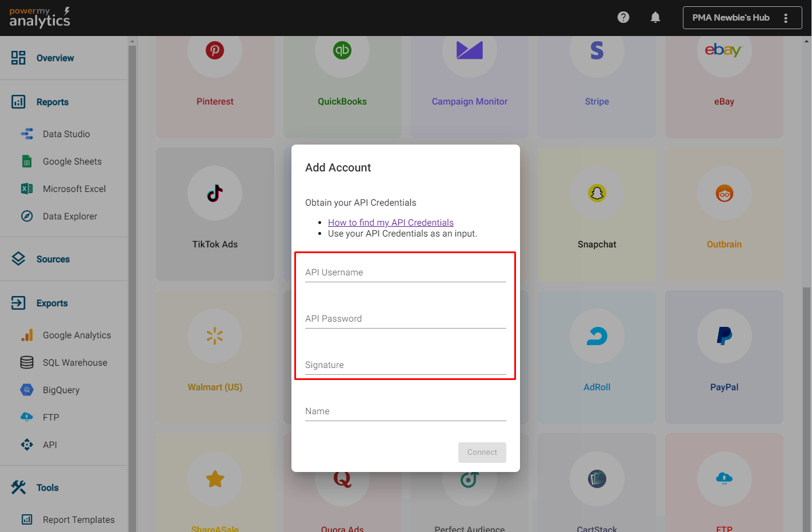
Task: Click the TikTok Ads icon
Action: (215, 193)
